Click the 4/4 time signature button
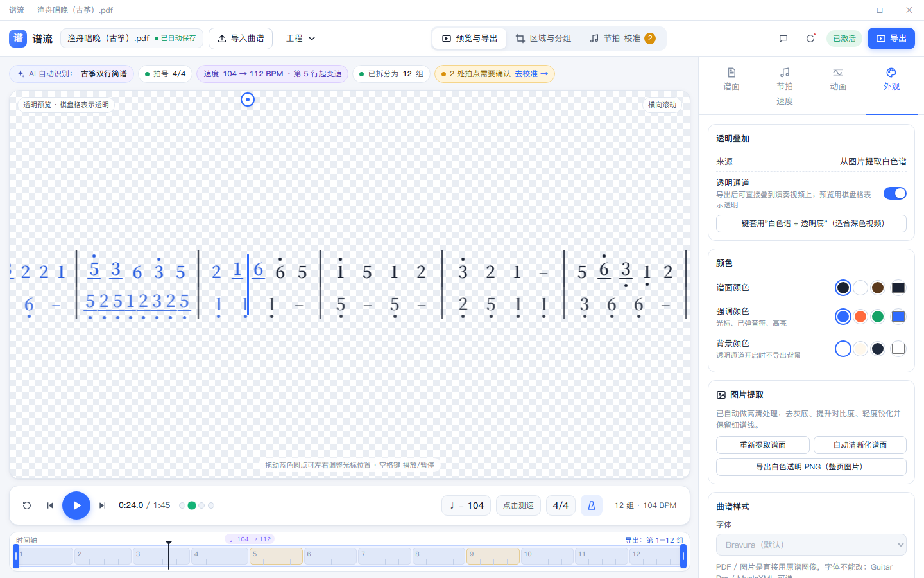This screenshot has height=578, width=924. point(561,505)
